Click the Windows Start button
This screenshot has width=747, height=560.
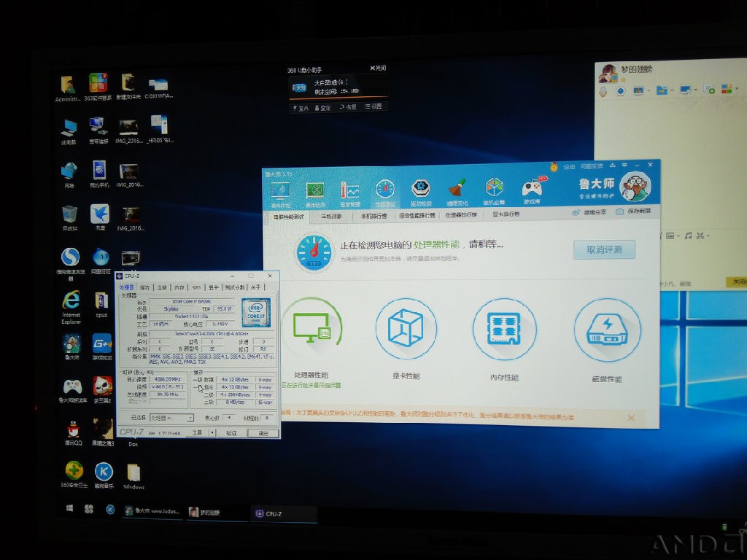tap(69, 508)
